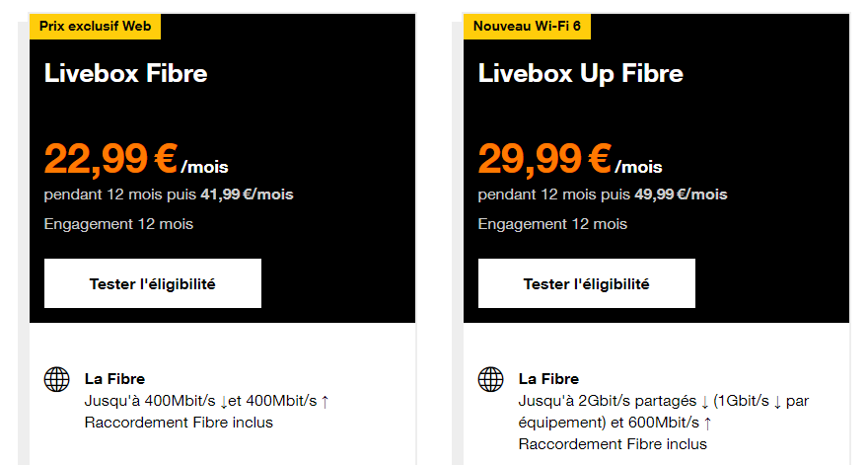Click the Jusqu'à 400Mbit/s speed description
Image resolution: width=868 pixels, height=465 pixels.
click(207, 401)
